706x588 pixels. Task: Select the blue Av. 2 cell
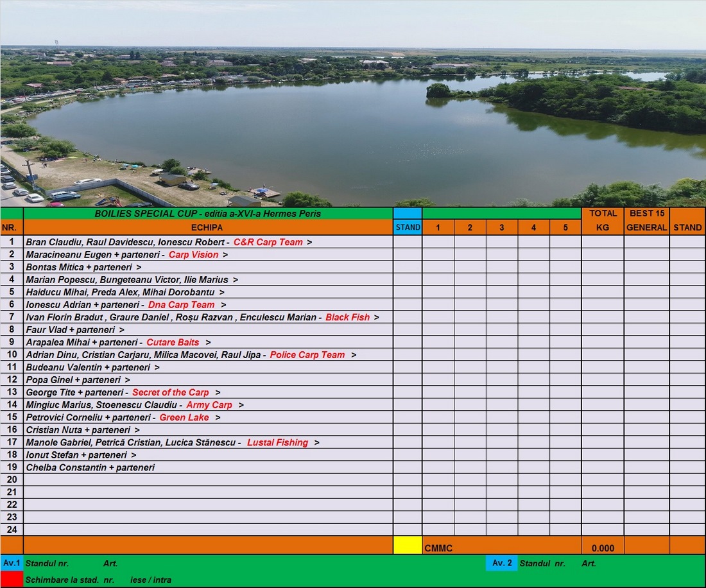(x=501, y=563)
